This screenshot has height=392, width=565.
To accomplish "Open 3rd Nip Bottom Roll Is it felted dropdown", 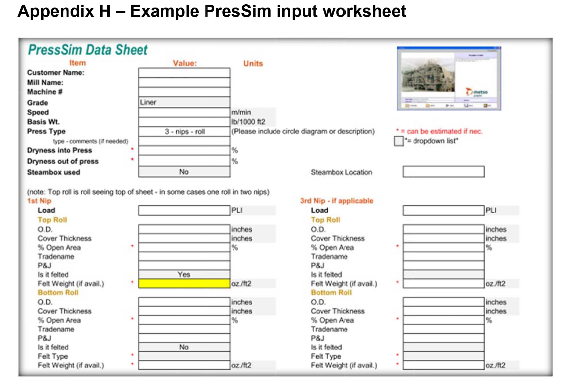I will 443,347.
